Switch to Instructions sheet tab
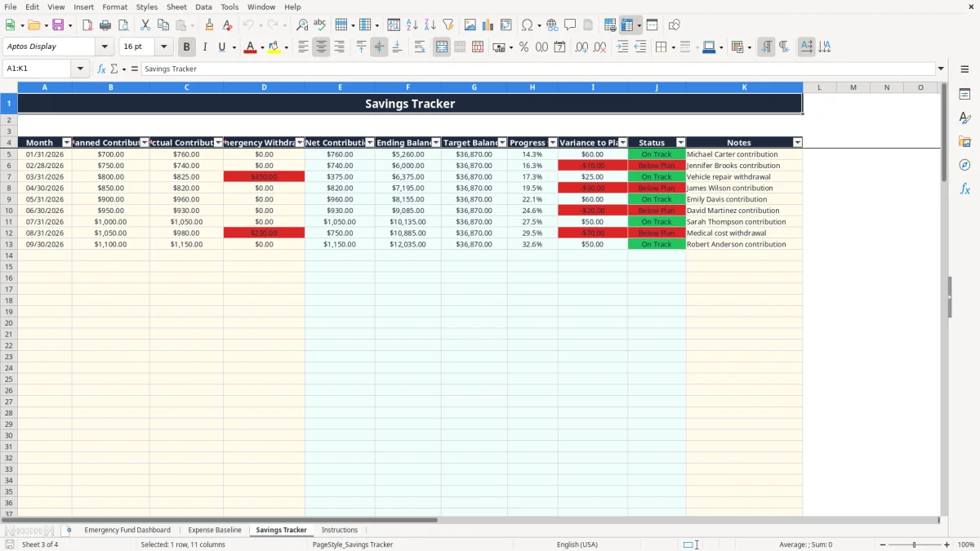This screenshot has height=551, width=980. [340, 531]
